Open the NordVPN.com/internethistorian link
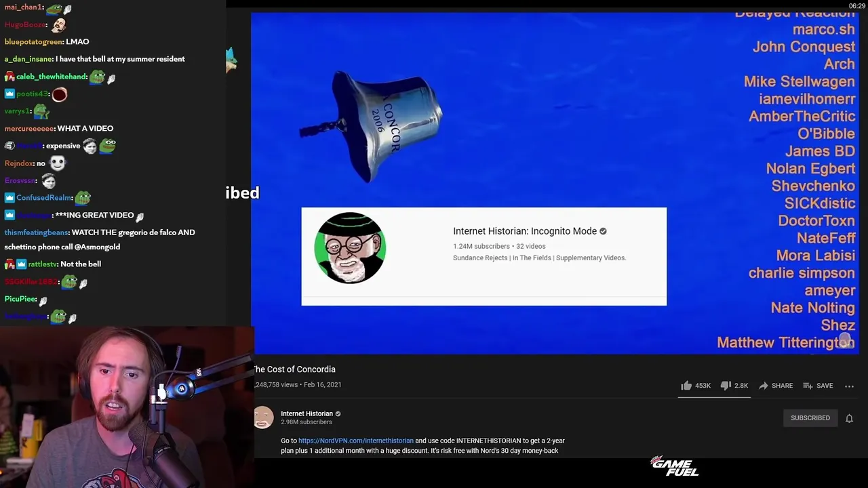868x488 pixels. 355,441
